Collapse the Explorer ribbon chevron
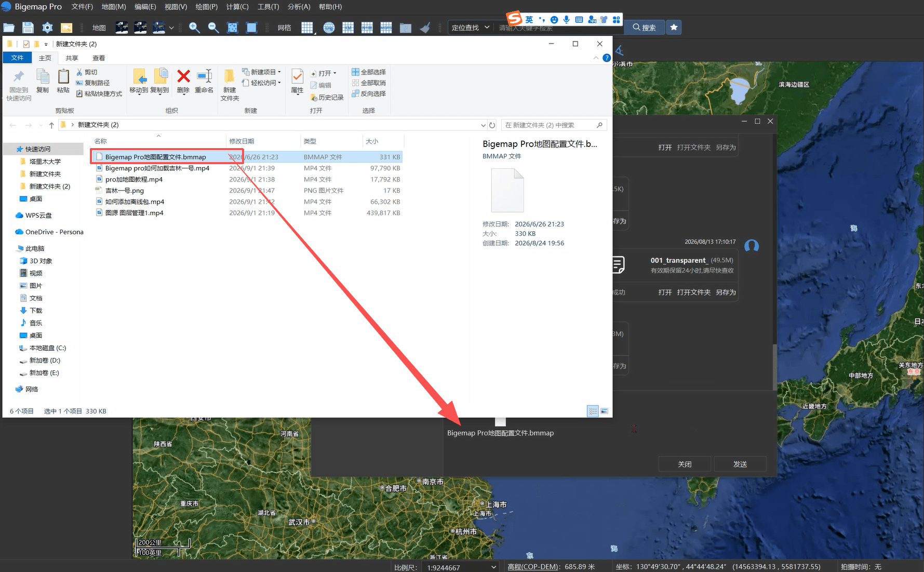Screen dimensions: 924x572 [x=596, y=58]
